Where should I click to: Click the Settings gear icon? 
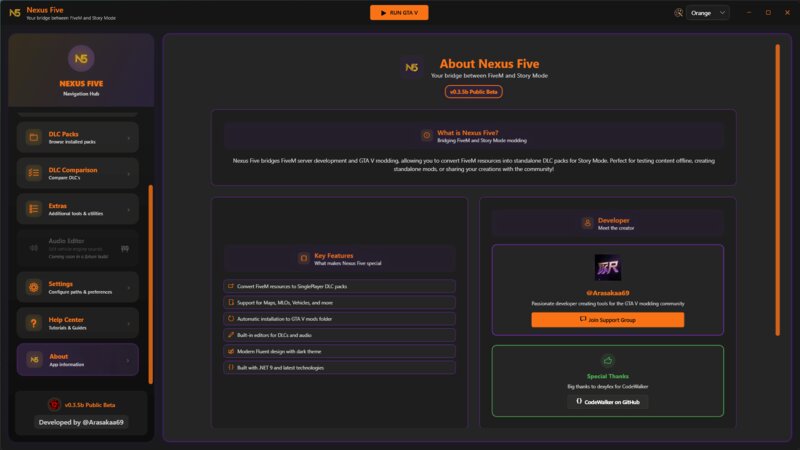click(x=33, y=287)
